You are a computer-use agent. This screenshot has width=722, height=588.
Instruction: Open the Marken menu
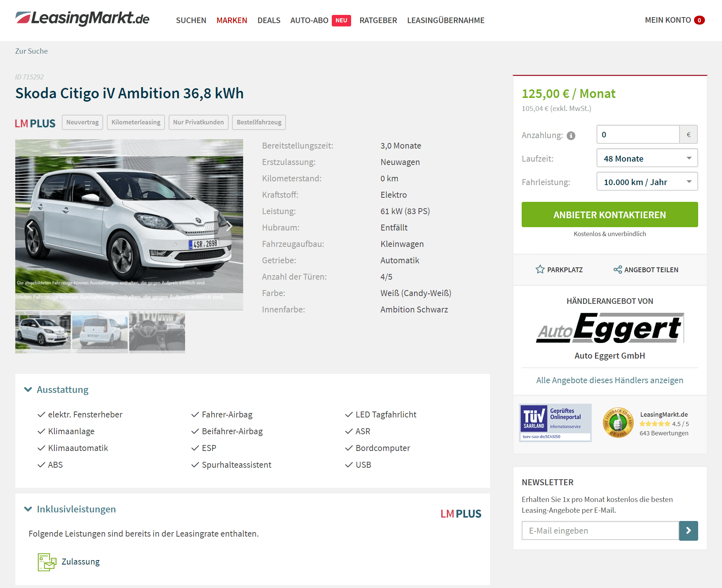(232, 20)
